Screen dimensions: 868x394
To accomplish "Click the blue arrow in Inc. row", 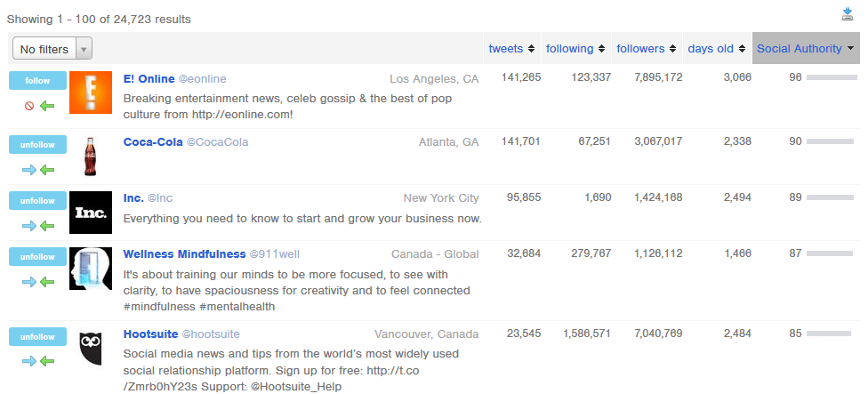I will coord(29,226).
